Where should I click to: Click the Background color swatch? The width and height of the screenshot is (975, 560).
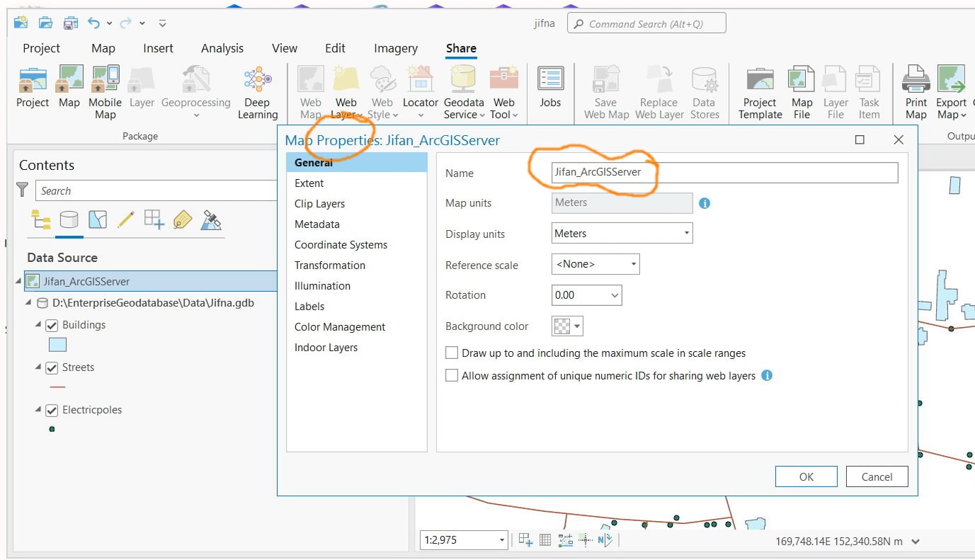(x=567, y=326)
